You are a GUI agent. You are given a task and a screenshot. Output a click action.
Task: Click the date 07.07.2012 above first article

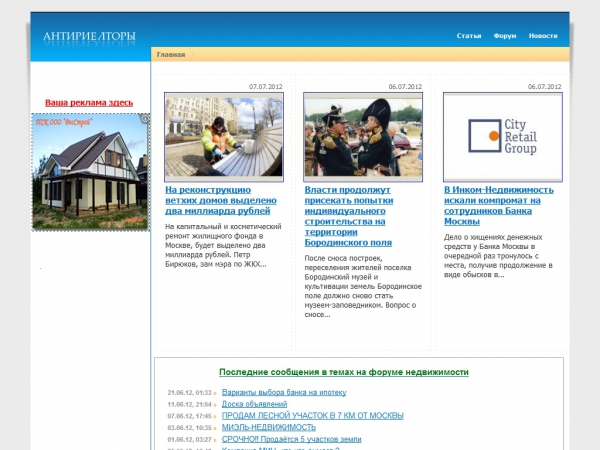click(266, 86)
